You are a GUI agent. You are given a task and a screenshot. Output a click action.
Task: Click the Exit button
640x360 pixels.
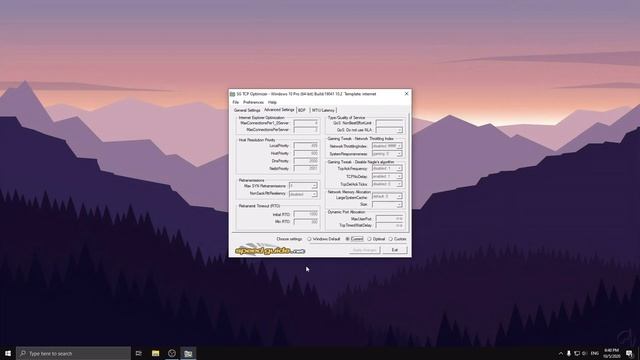pos(395,250)
